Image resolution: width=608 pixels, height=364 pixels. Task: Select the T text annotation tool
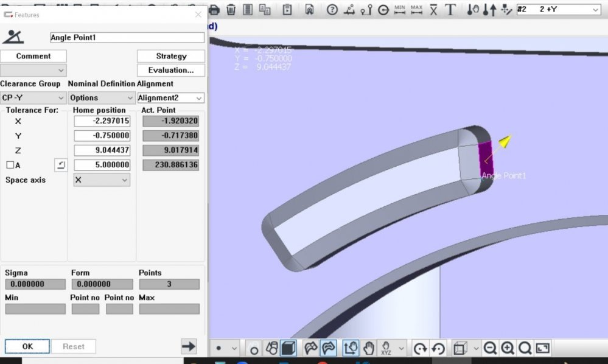click(451, 10)
